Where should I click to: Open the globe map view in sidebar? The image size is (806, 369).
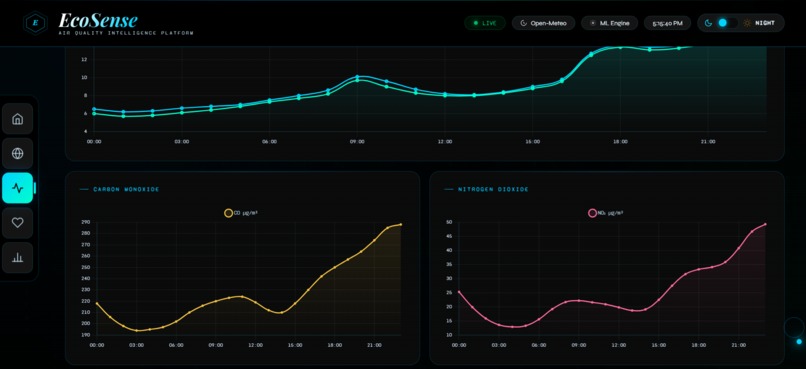pyautogui.click(x=17, y=153)
